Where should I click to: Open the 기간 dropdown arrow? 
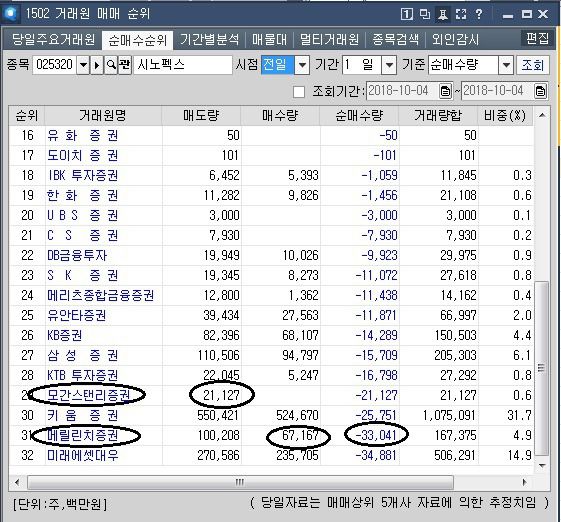point(389,65)
